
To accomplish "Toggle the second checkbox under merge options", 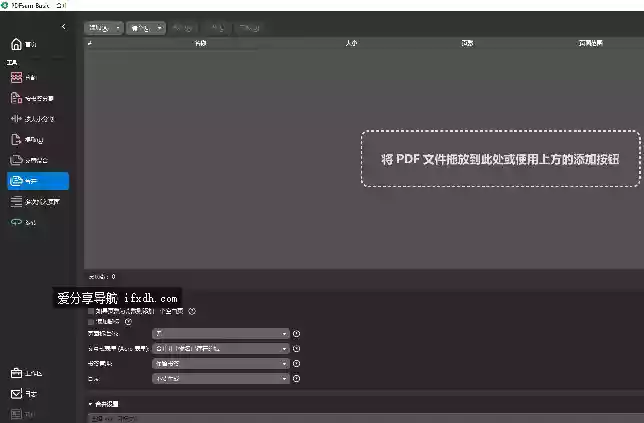I will point(91,322).
